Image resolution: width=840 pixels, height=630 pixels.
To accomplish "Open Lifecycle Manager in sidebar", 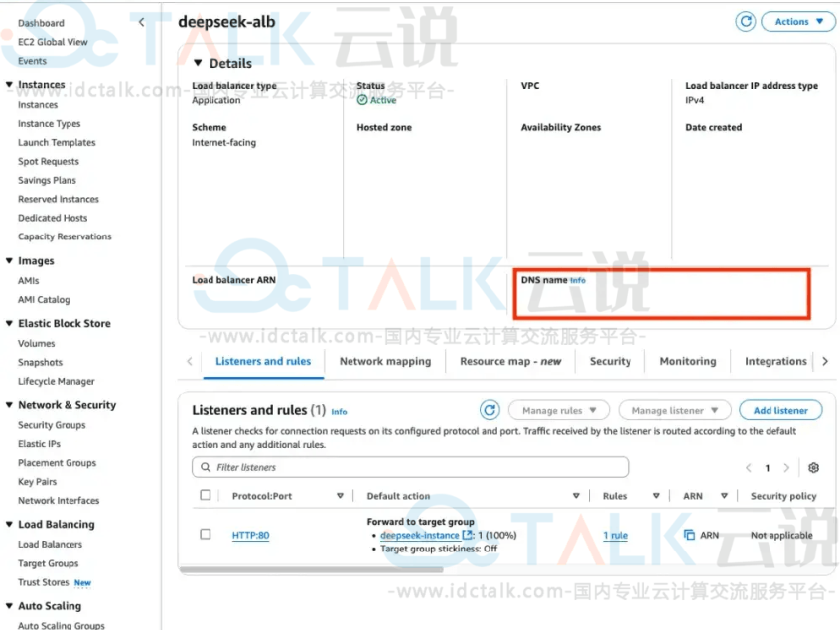I will point(57,381).
